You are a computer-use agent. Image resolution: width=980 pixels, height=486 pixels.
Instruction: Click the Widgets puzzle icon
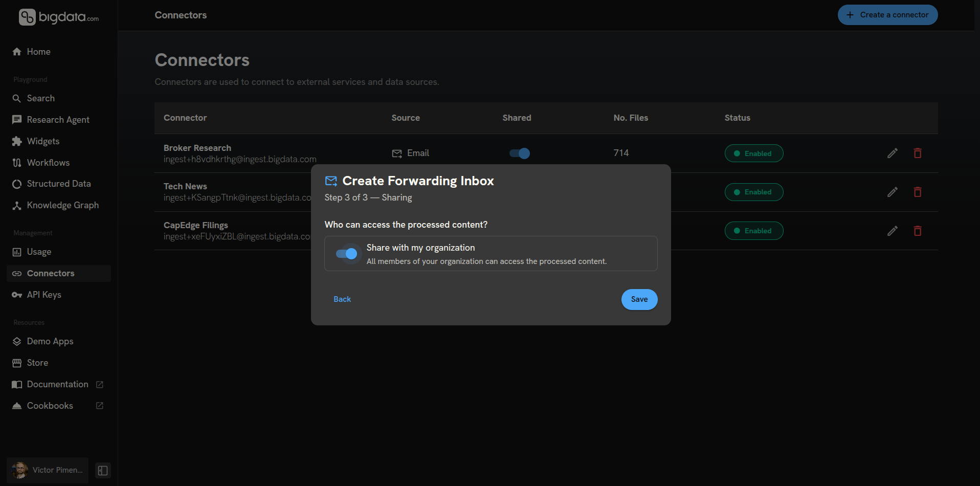[x=17, y=141]
